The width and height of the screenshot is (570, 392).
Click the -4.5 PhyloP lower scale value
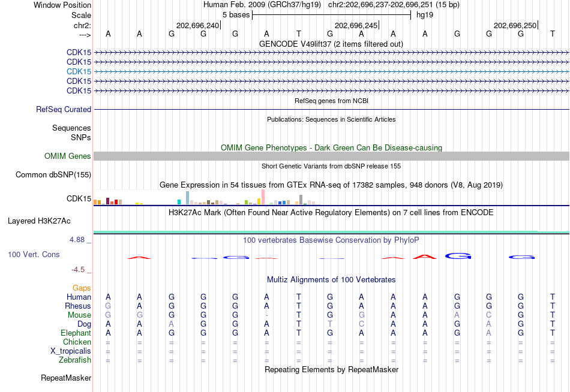coord(78,270)
